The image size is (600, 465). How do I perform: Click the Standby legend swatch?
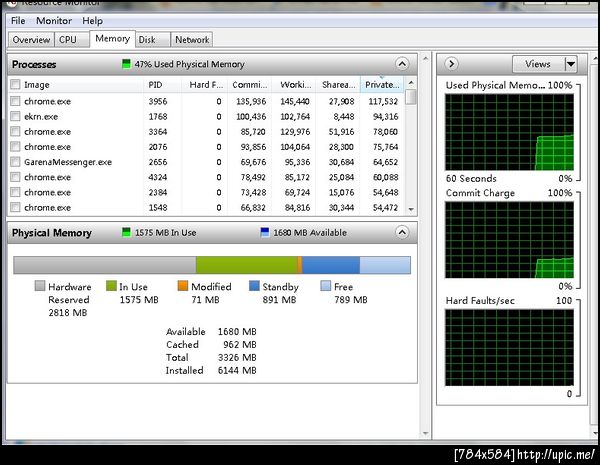coord(254,286)
